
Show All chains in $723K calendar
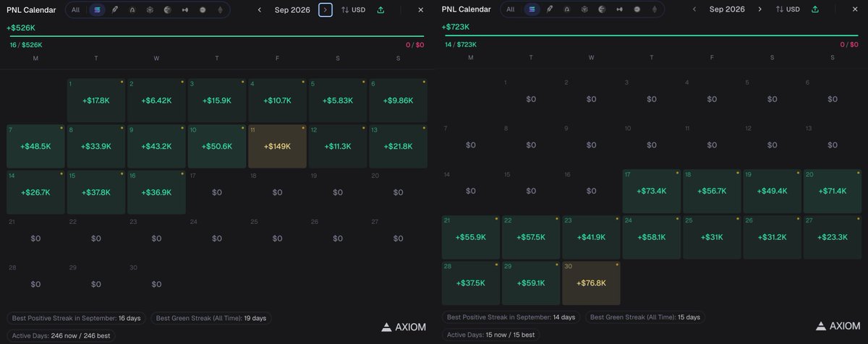510,9
